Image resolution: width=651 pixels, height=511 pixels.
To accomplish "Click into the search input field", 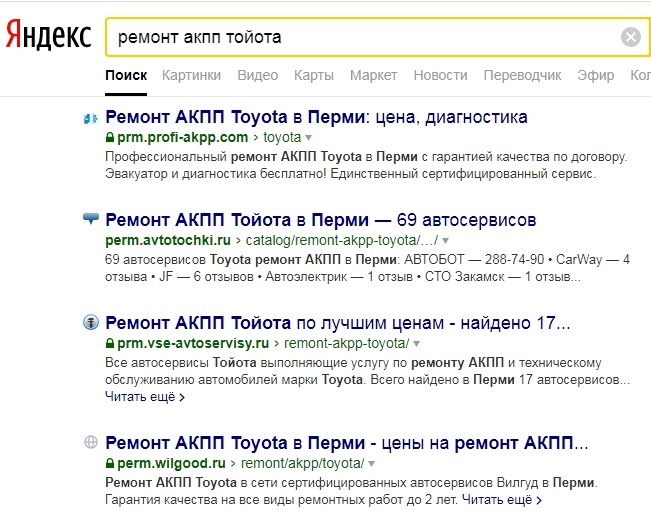I will pyautogui.click(x=360, y=38).
